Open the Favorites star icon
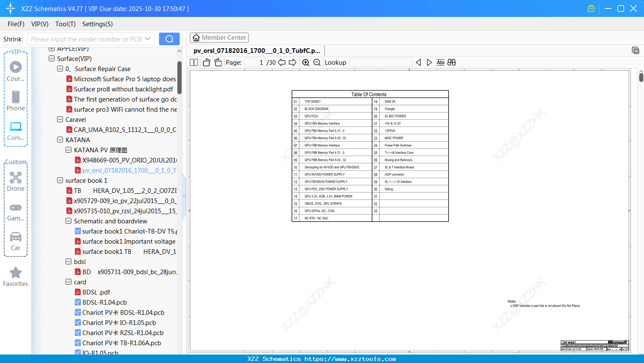Image resolution: width=644 pixels, height=363 pixels. click(16, 277)
